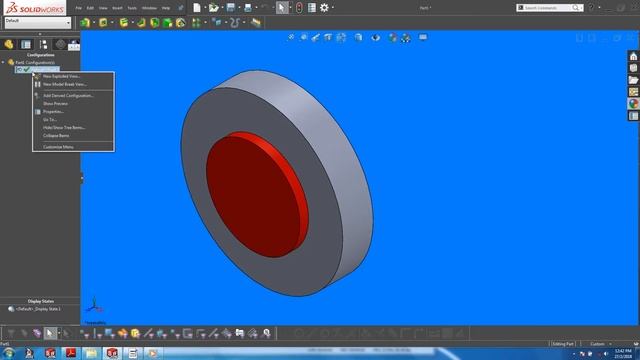Click the Previous View icon
Screen dimensions: 640x360
pos(316,38)
